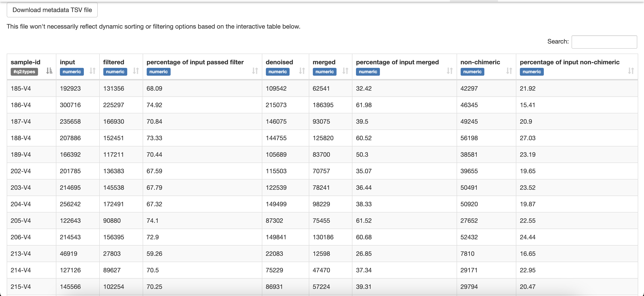
Task: Click numeric badge under non-chimeric header
Action: tap(472, 72)
